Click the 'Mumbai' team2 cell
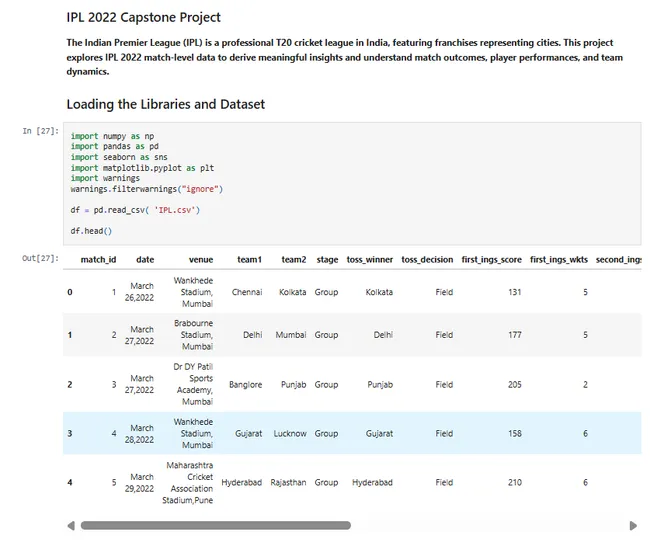 coord(291,335)
